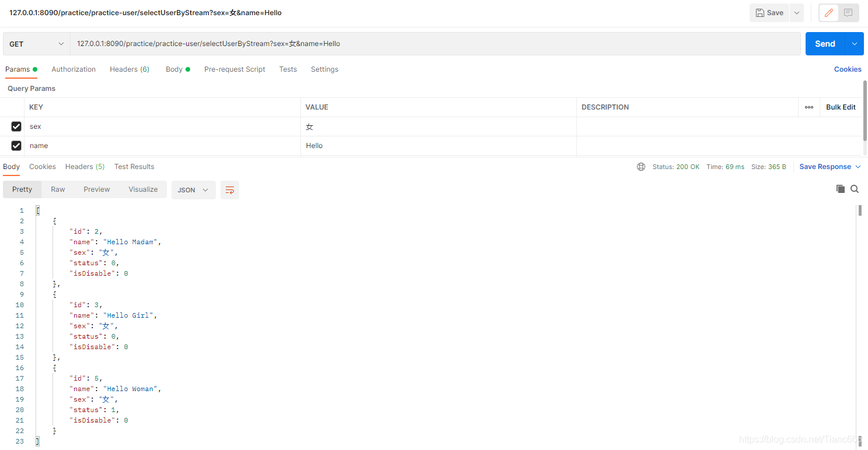This screenshot has width=868, height=450.
Task: Open the Test Results tab
Action: (x=134, y=167)
